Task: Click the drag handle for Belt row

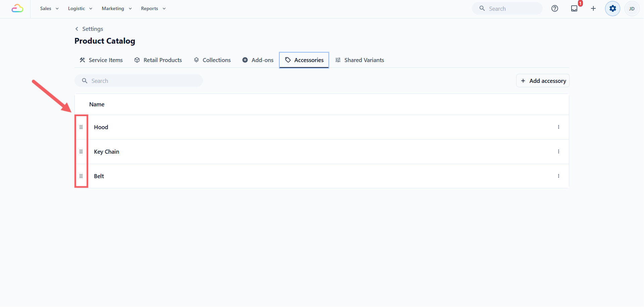Action: coord(81,176)
